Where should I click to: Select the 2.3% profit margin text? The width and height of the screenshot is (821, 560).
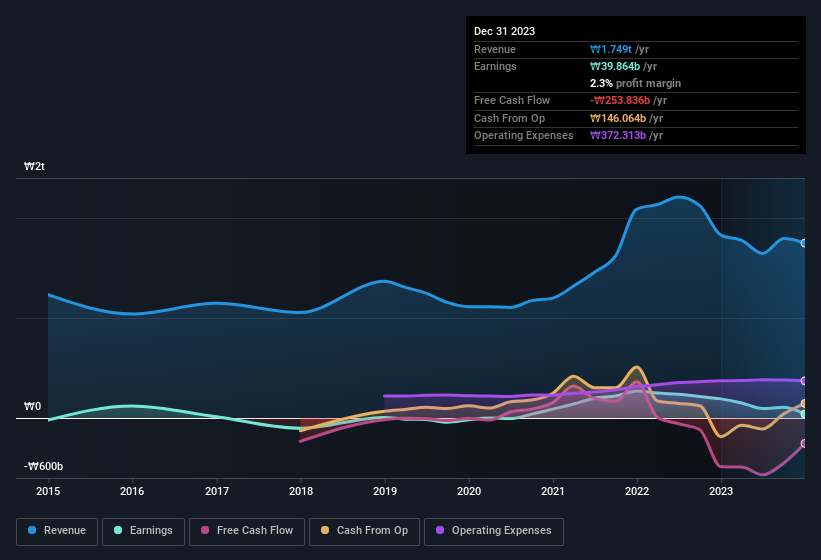pyautogui.click(x=635, y=83)
